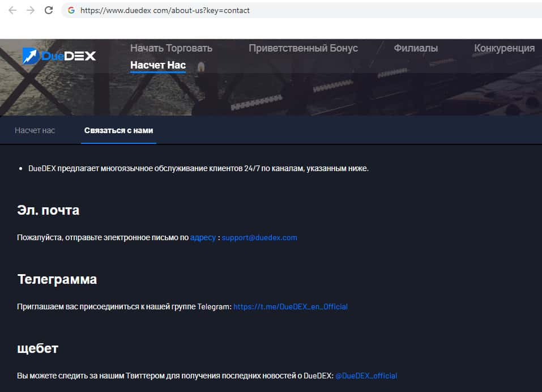This screenshot has width=542, height=392.
Task: Click the 24/7 multilingual support bullet text
Action: click(198, 168)
